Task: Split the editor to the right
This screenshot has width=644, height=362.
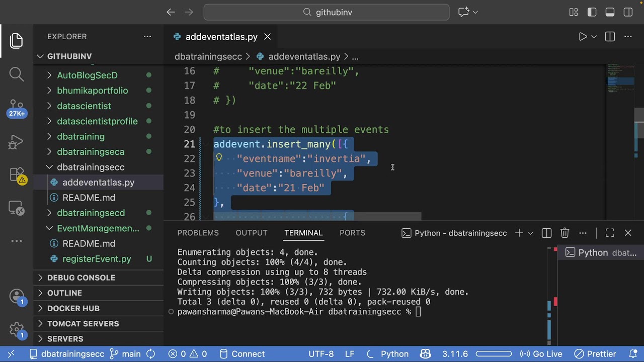Action: coord(610,37)
